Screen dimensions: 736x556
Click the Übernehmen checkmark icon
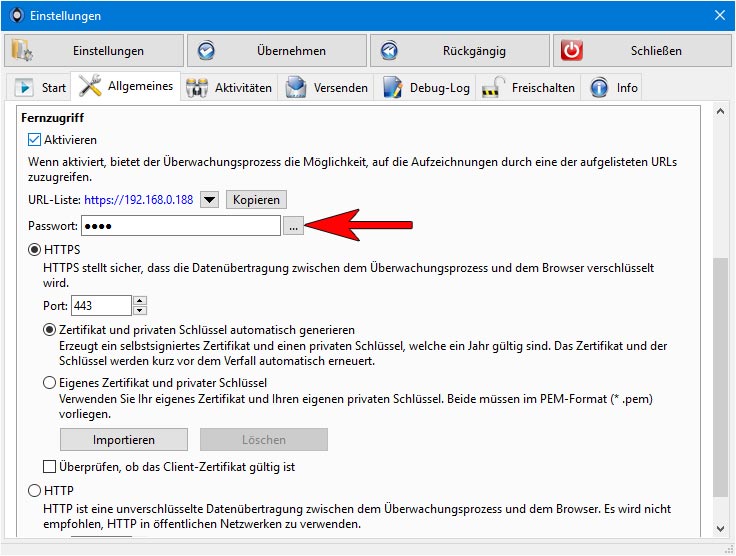206,50
